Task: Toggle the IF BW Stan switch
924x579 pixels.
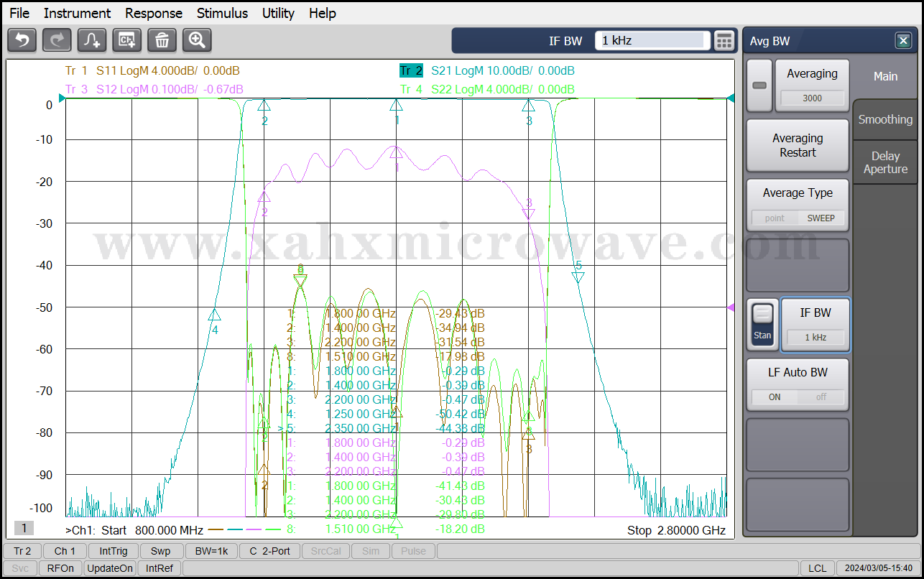Action: pyautogui.click(x=763, y=325)
